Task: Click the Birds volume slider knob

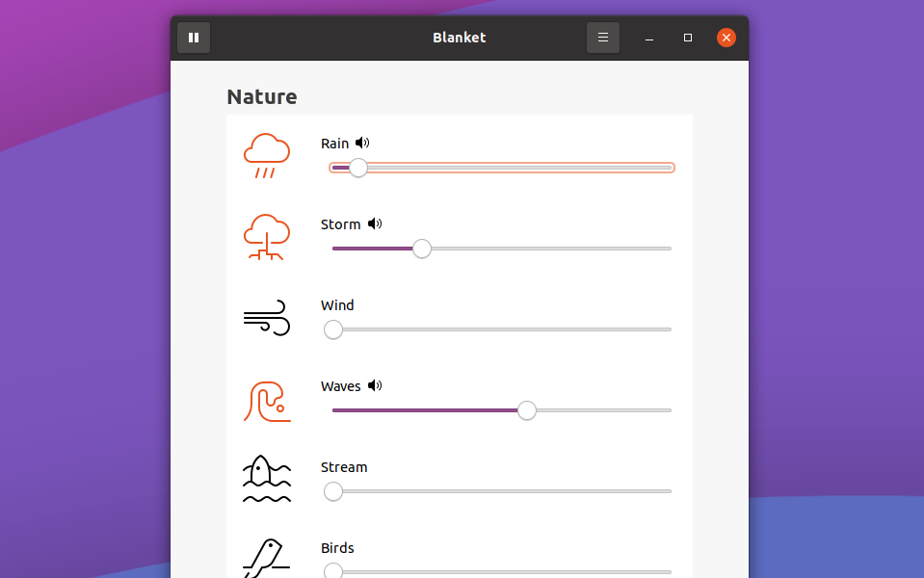Action: [x=333, y=571]
